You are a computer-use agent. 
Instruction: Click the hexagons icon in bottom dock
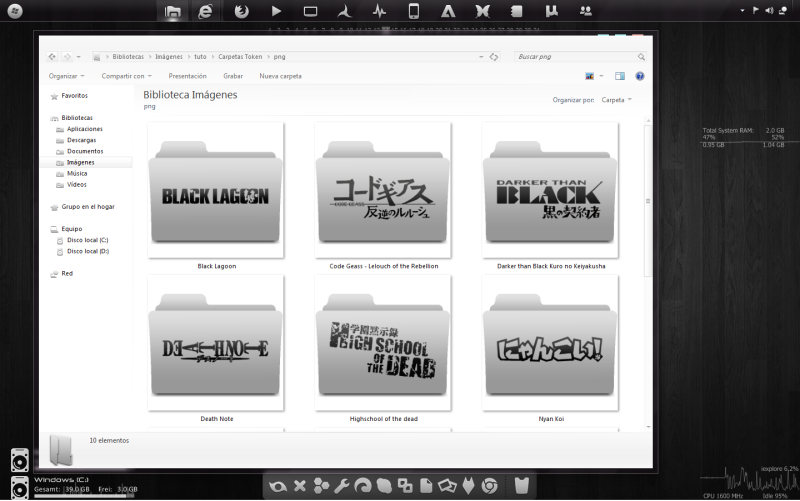tap(321, 486)
